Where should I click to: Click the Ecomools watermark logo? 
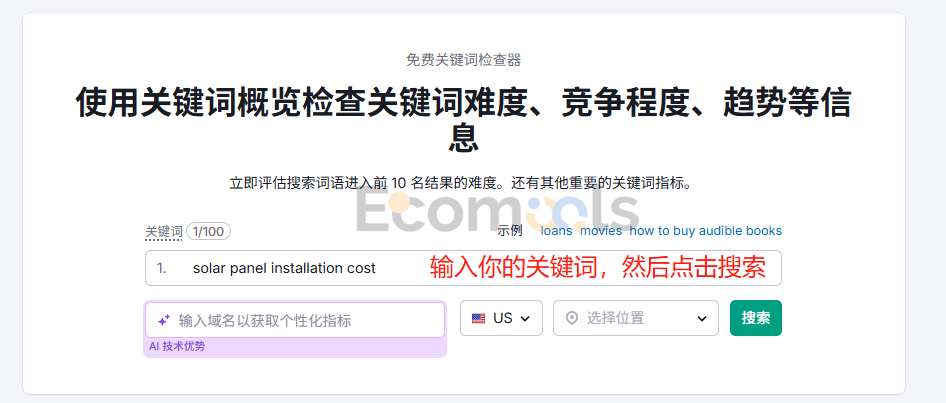496,212
